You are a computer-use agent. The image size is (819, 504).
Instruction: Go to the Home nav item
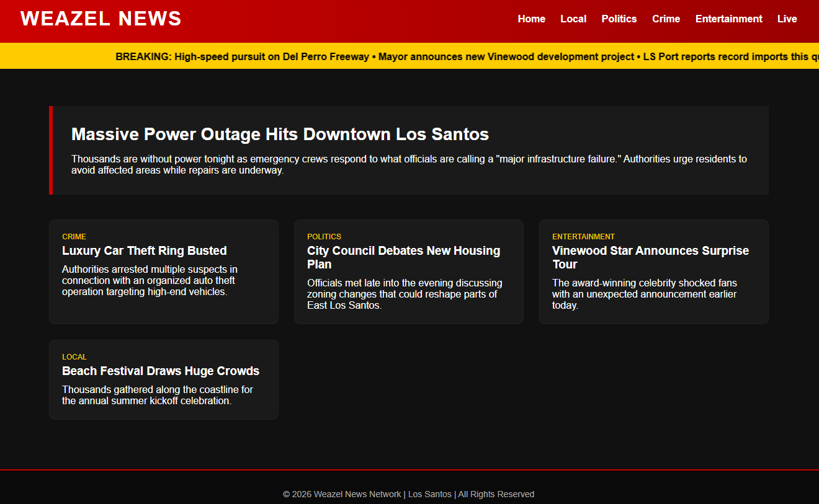click(531, 19)
